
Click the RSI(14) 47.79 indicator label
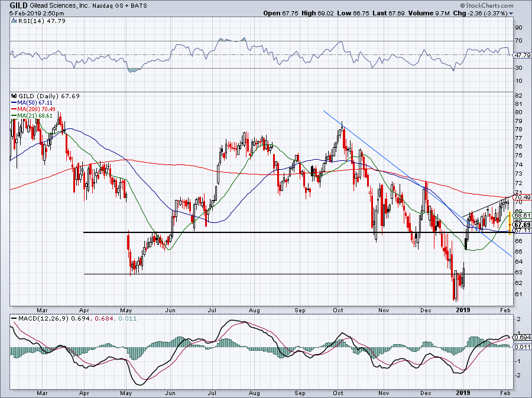pyautogui.click(x=42, y=21)
